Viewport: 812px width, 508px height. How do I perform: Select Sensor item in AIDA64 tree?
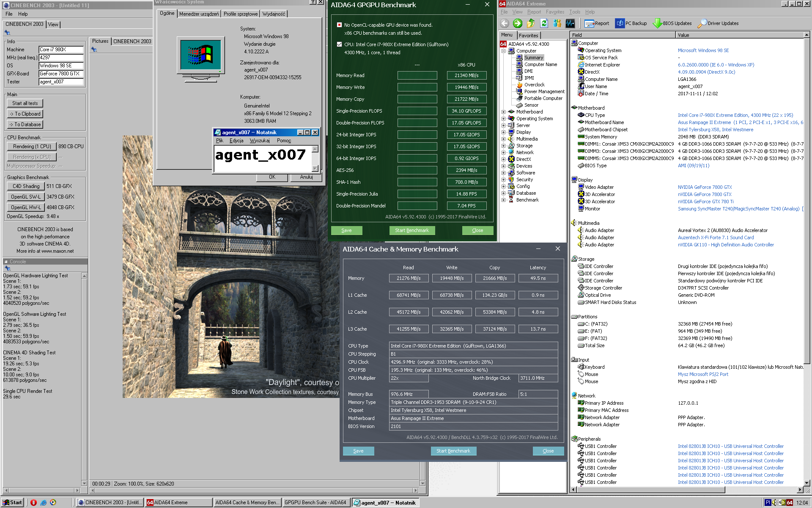pos(528,105)
